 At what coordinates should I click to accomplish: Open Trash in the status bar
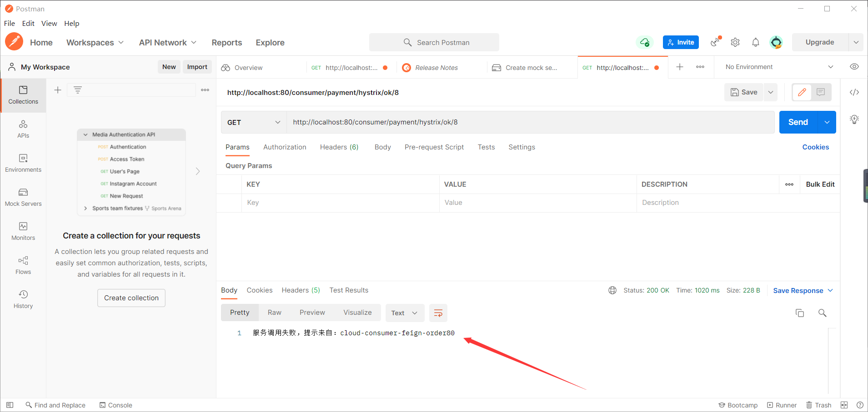pyautogui.click(x=818, y=405)
